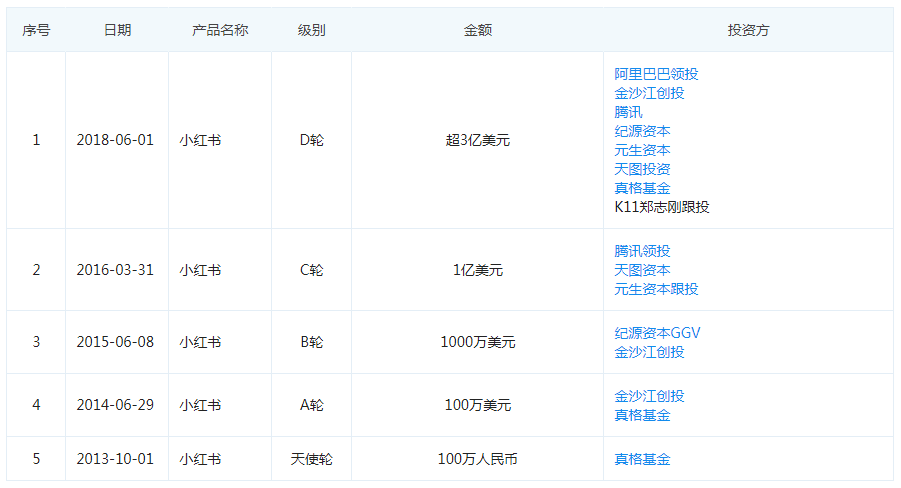Click the C轮 level cell

pos(311,270)
